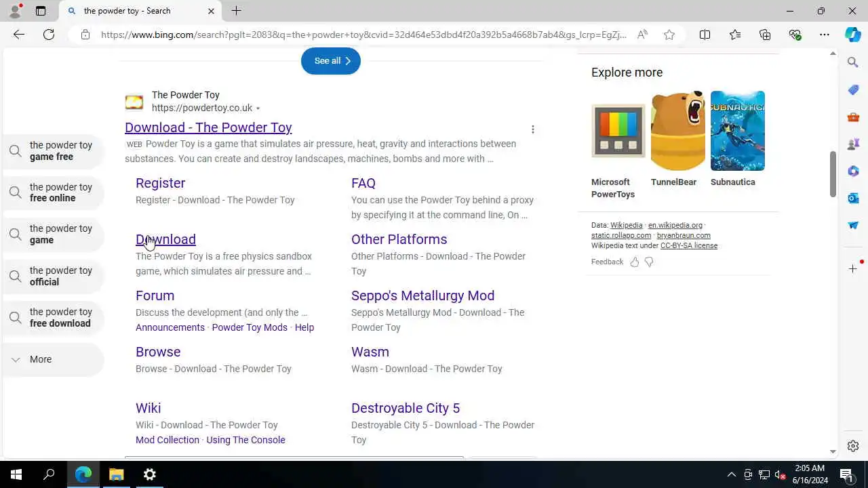Screen dimensions: 868x488
Task: Open the Mod Collection sub-link
Action: click(x=167, y=440)
